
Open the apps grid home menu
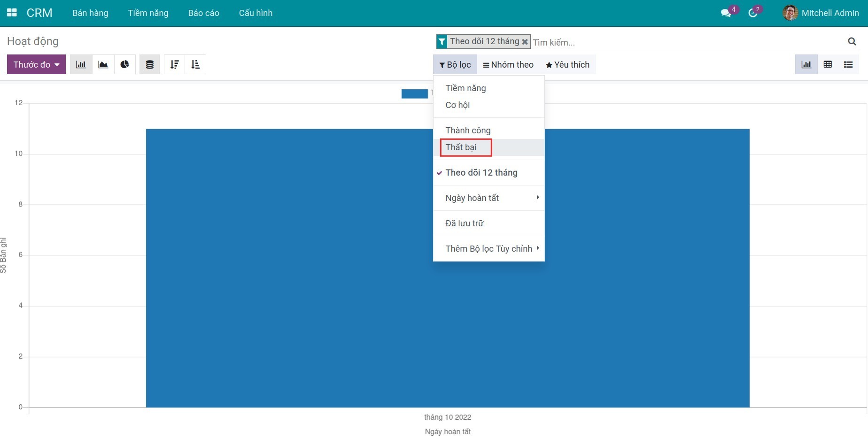12,13
